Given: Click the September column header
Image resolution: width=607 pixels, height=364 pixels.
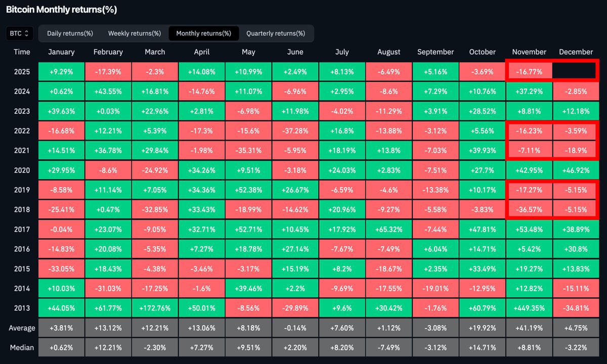Looking at the screenshot, I should click(436, 52).
